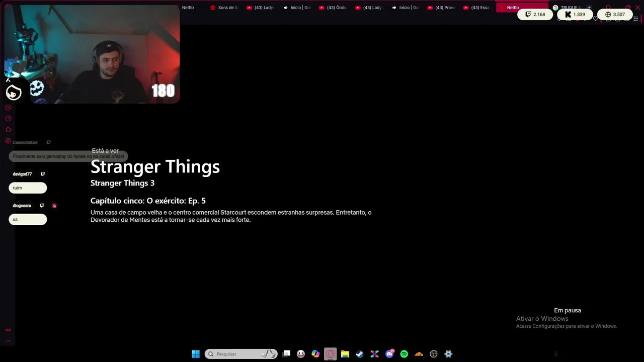Viewport: 644px width, 362px height.
Task: Click the Stranger Things title text
Action: pyautogui.click(x=155, y=166)
